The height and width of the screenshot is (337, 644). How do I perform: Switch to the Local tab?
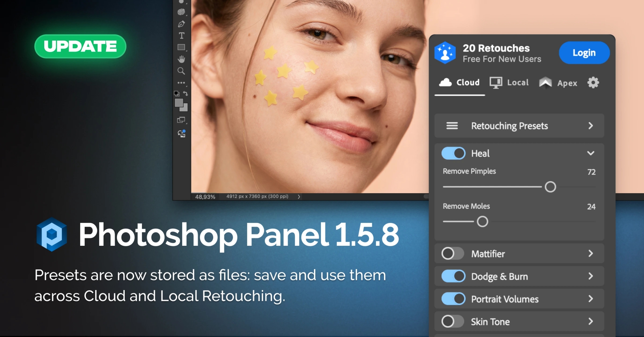(509, 82)
